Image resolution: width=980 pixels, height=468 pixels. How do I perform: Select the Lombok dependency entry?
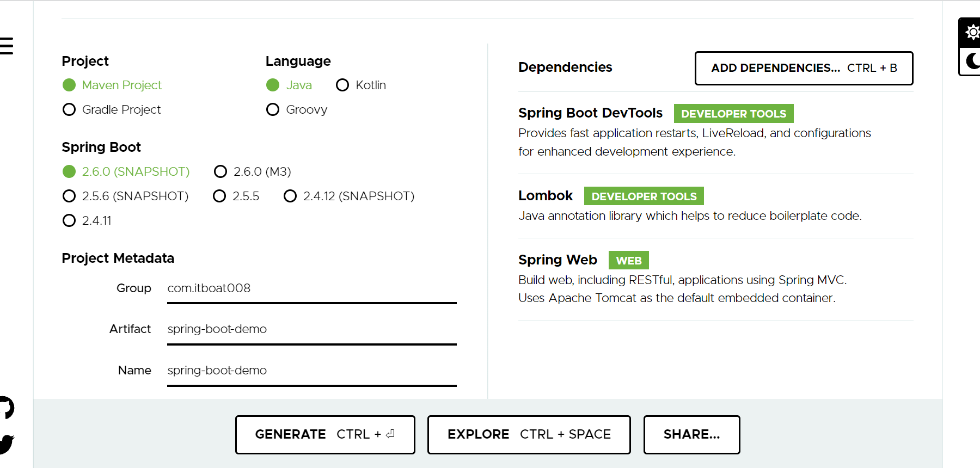point(546,196)
